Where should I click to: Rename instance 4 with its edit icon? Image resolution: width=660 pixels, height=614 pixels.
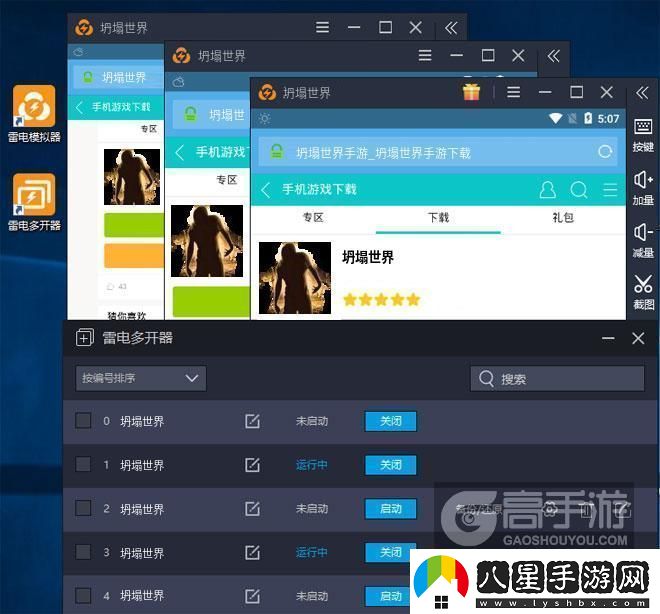(252, 596)
